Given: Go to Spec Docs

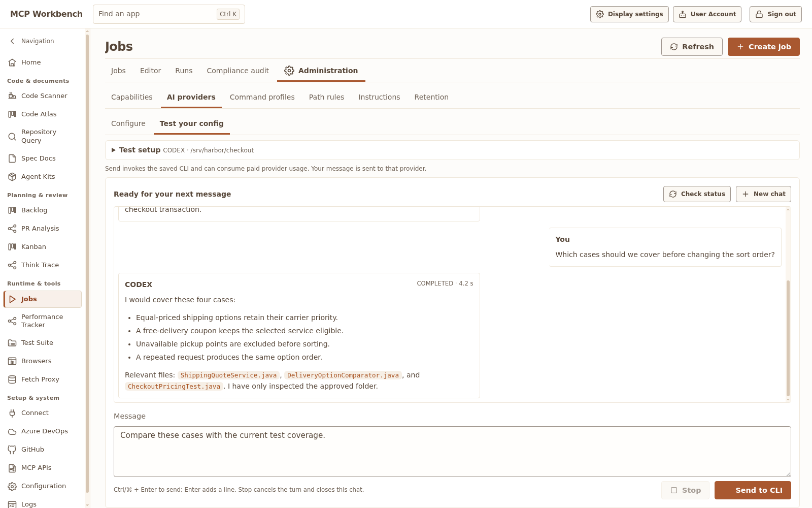Looking at the screenshot, I should click(43, 158).
